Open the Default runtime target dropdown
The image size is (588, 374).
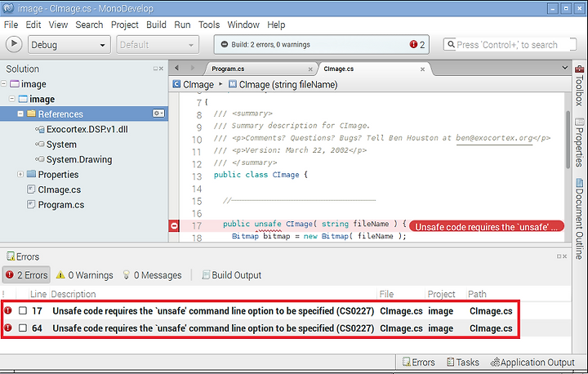(157, 45)
